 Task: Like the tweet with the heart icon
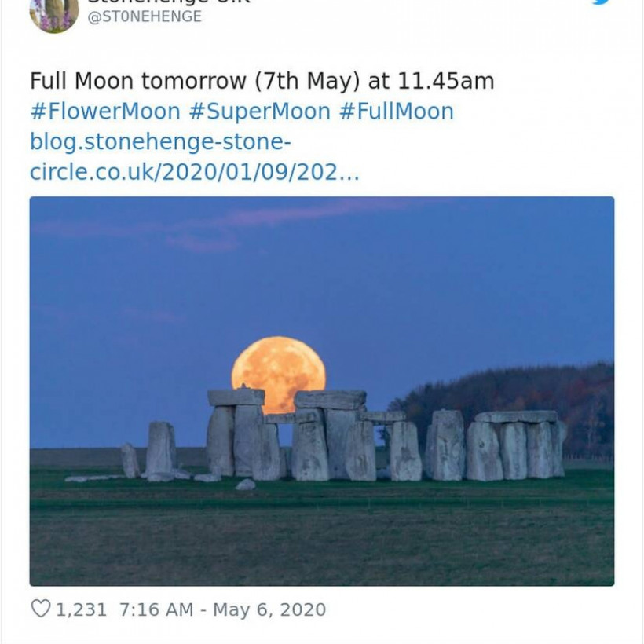click(x=40, y=609)
